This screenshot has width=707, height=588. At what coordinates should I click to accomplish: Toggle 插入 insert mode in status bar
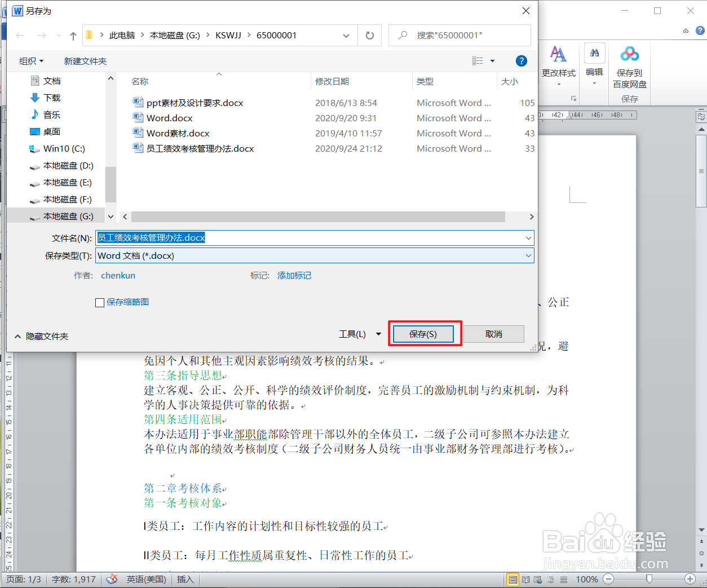point(185,579)
